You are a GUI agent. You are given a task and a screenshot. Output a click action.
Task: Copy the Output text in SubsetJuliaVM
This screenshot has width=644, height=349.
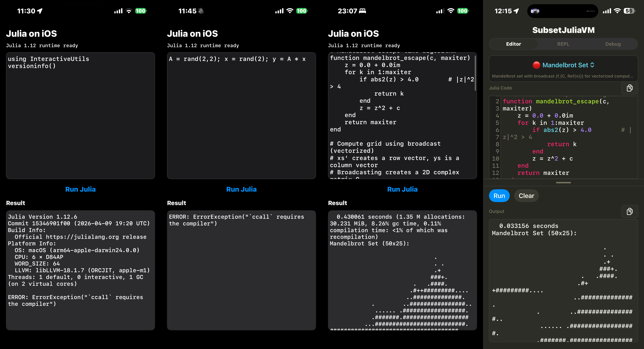630,211
